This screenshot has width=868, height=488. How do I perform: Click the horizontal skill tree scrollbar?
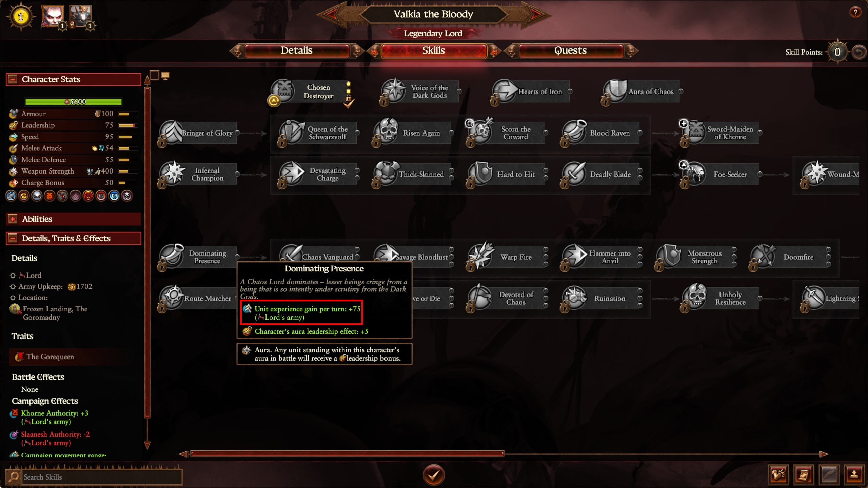[347, 454]
